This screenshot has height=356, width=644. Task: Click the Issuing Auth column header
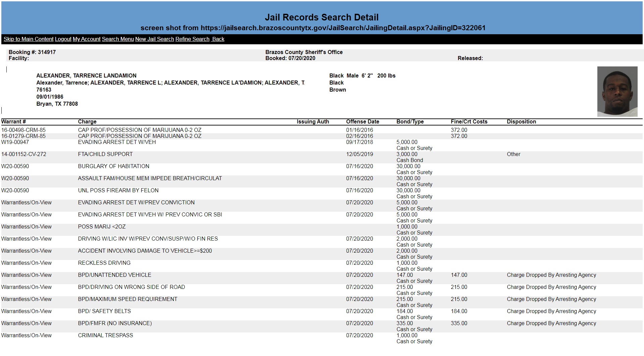pos(313,121)
